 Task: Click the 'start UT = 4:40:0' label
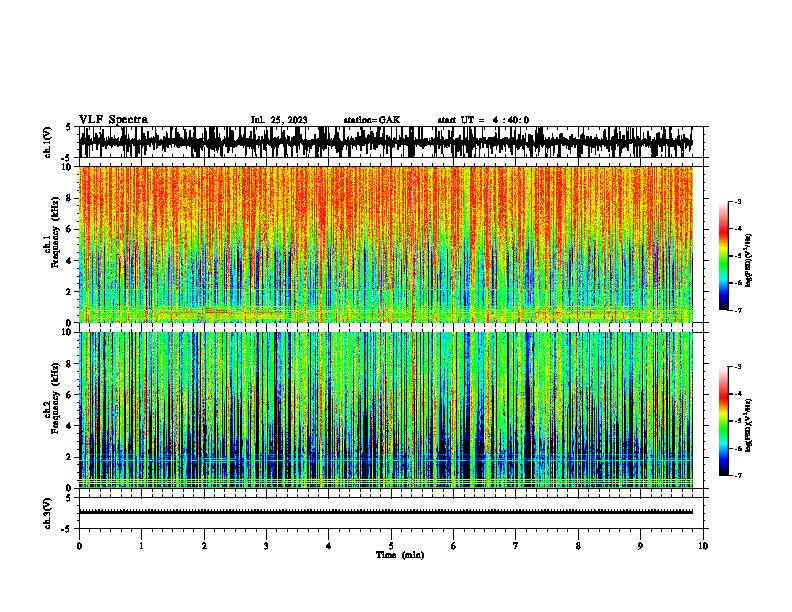tap(483, 120)
